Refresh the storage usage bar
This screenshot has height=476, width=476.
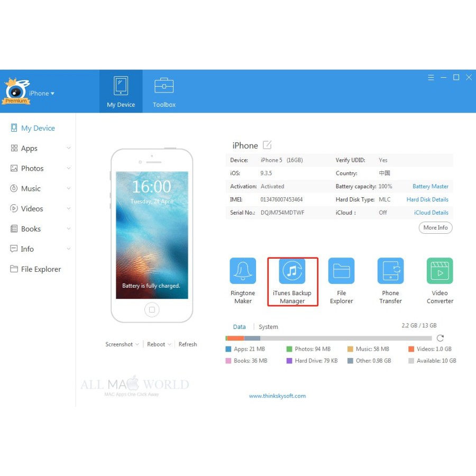[x=440, y=338]
